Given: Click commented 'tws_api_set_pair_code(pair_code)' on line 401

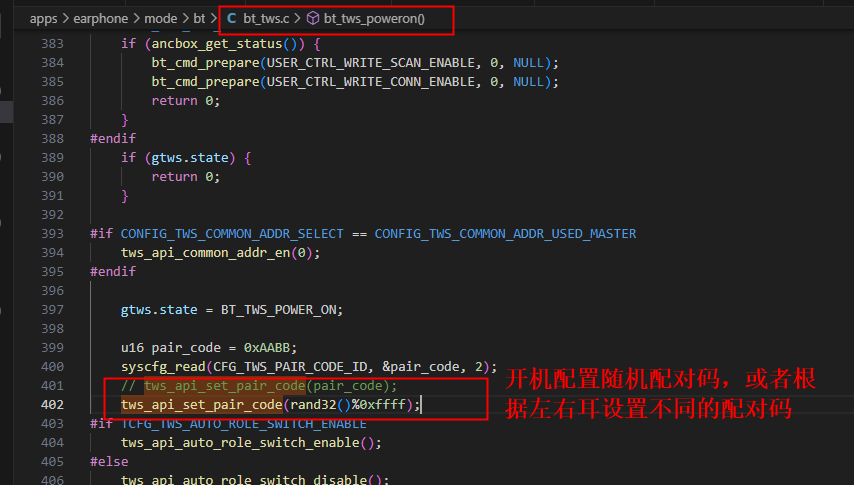Looking at the screenshot, I should 267,386.
